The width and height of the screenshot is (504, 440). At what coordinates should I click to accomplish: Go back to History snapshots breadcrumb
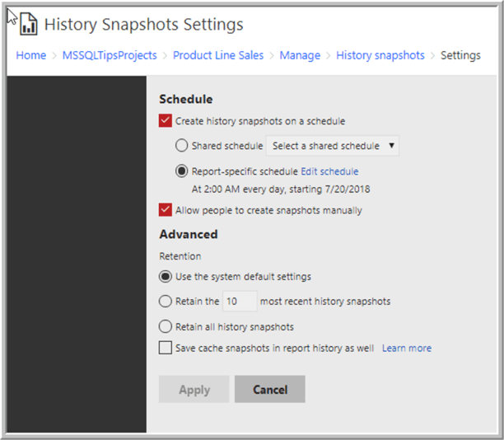click(380, 55)
